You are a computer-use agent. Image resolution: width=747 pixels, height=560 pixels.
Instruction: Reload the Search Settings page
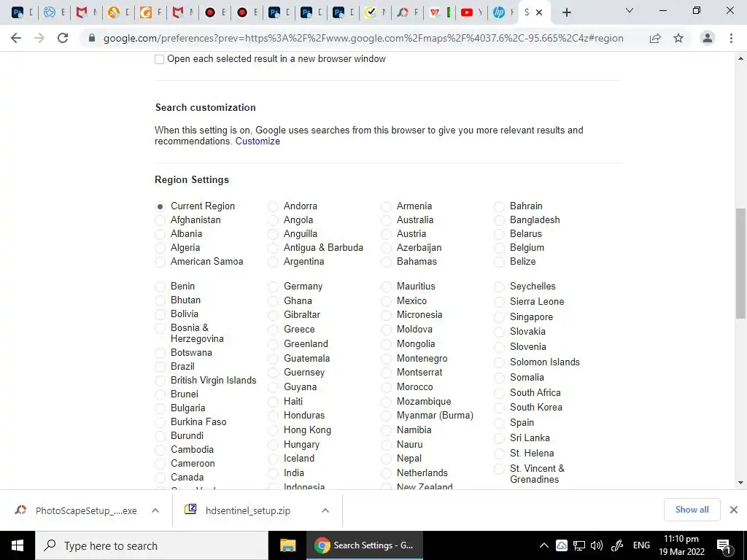pos(63,38)
